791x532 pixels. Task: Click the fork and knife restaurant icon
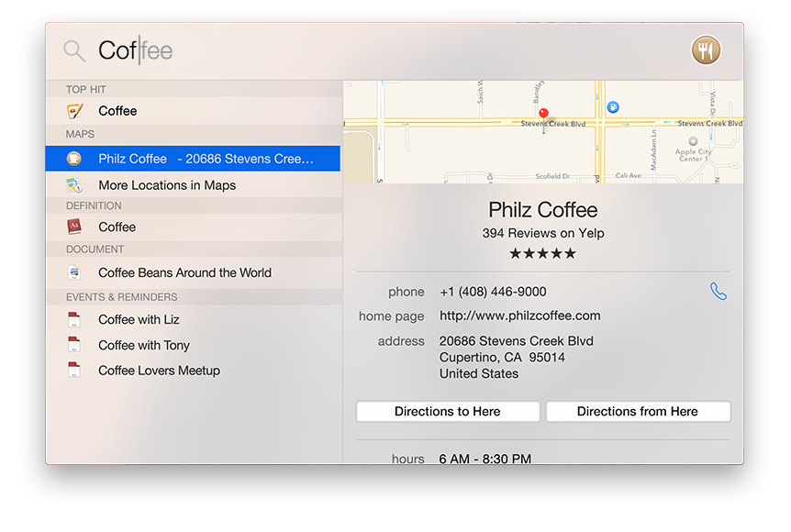[706, 50]
